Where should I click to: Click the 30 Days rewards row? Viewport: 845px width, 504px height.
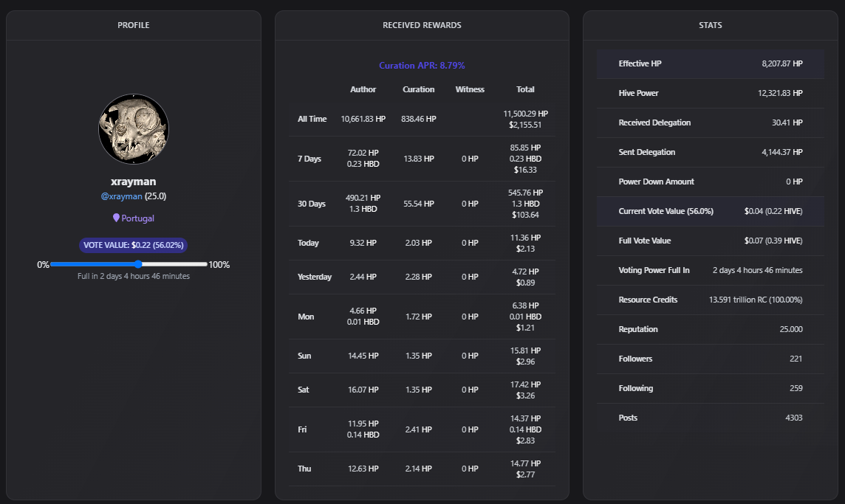click(422, 204)
